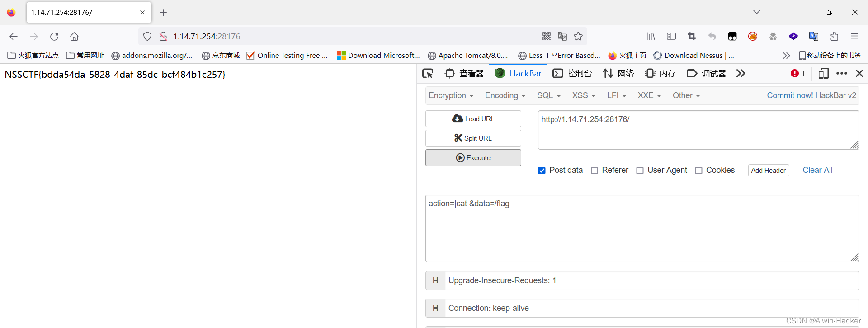Viewport: 868px width, 328px height.
Task: Open the Other dropdown menu
Action: coord(686,95)
